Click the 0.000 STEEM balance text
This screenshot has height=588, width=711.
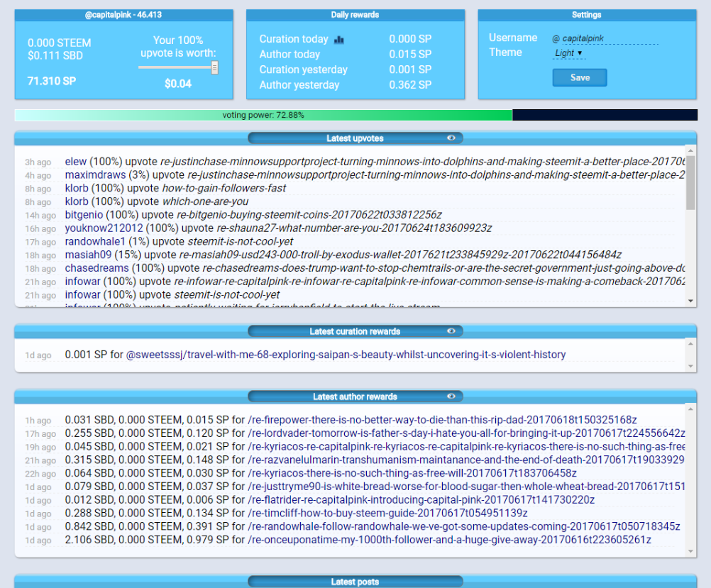click(x=60, y=43)
